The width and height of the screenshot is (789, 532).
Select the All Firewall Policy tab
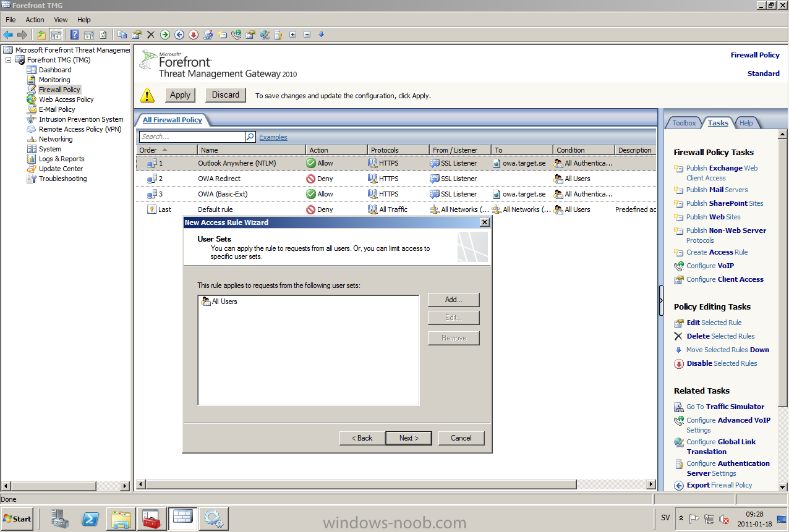point(173,120)
